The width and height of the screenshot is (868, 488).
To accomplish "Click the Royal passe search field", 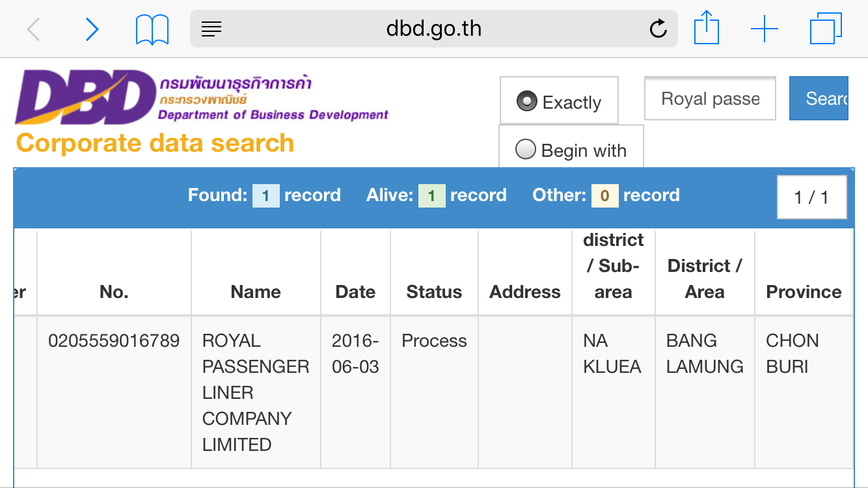I will (x=710, y=98).
